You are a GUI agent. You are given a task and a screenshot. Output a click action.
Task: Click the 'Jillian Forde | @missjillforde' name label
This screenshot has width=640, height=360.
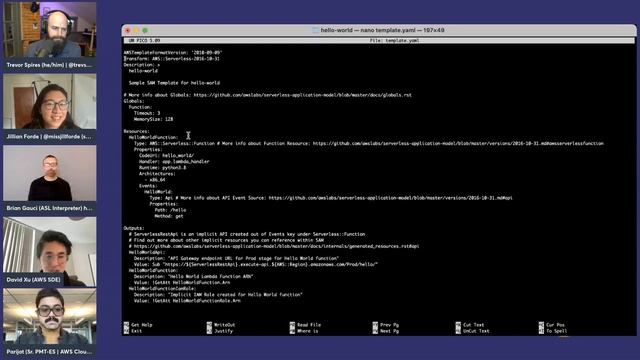tap(49, 137)
